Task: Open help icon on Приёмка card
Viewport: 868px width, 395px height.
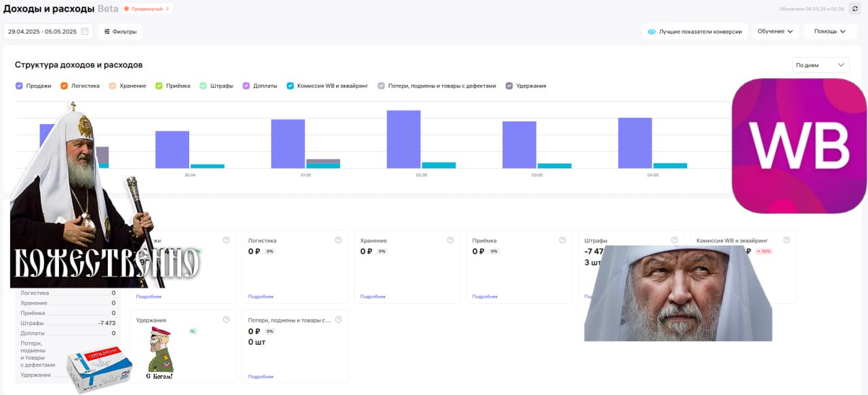Action: 562,240
